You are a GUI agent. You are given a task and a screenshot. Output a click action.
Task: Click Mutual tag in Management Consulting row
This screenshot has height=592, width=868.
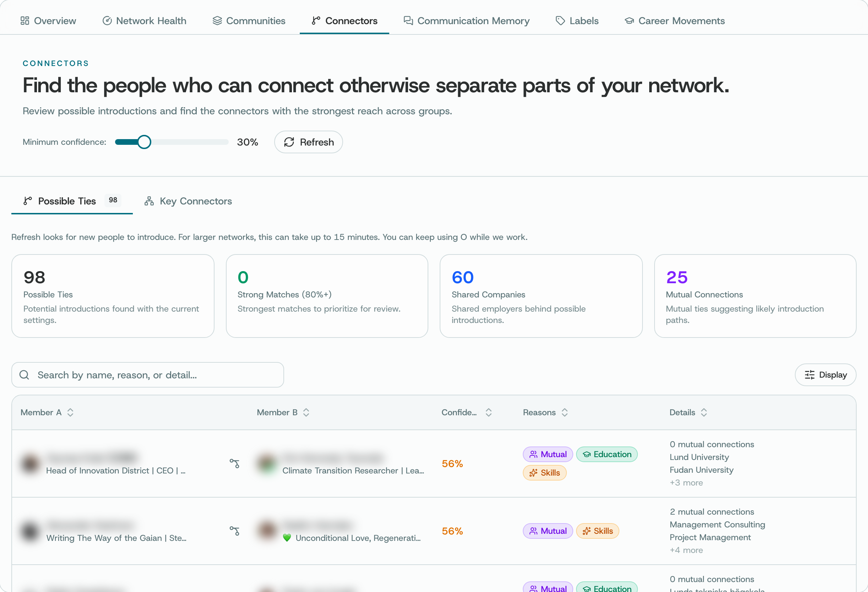tap(548, 531)
